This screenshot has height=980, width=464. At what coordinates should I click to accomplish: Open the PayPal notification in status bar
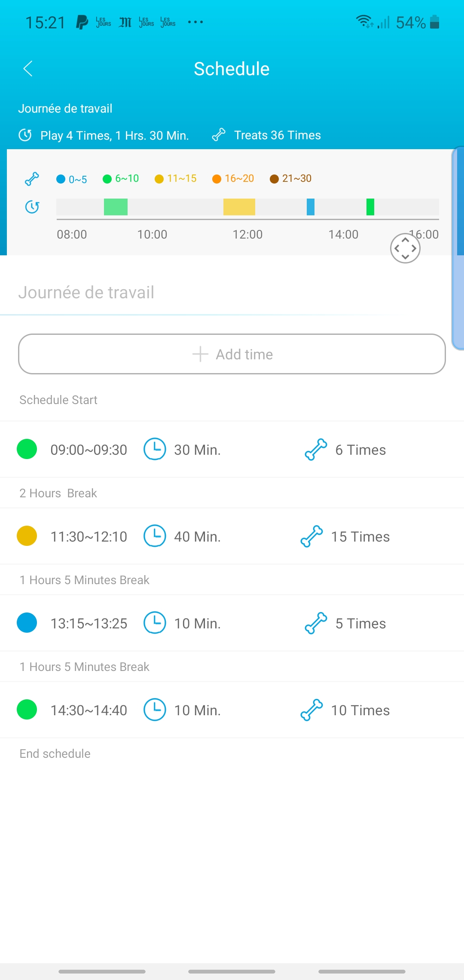[x=82, y=22]
